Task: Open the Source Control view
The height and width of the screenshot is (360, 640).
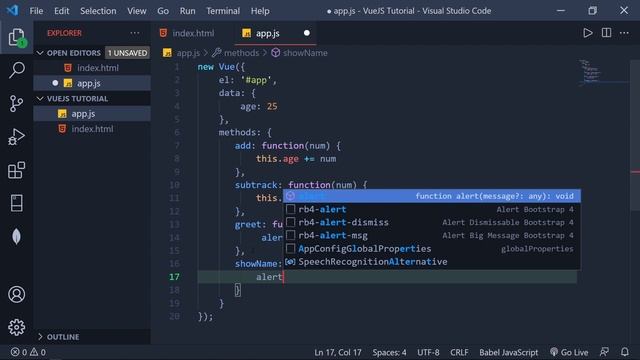Action: click(x=16, y=104)
